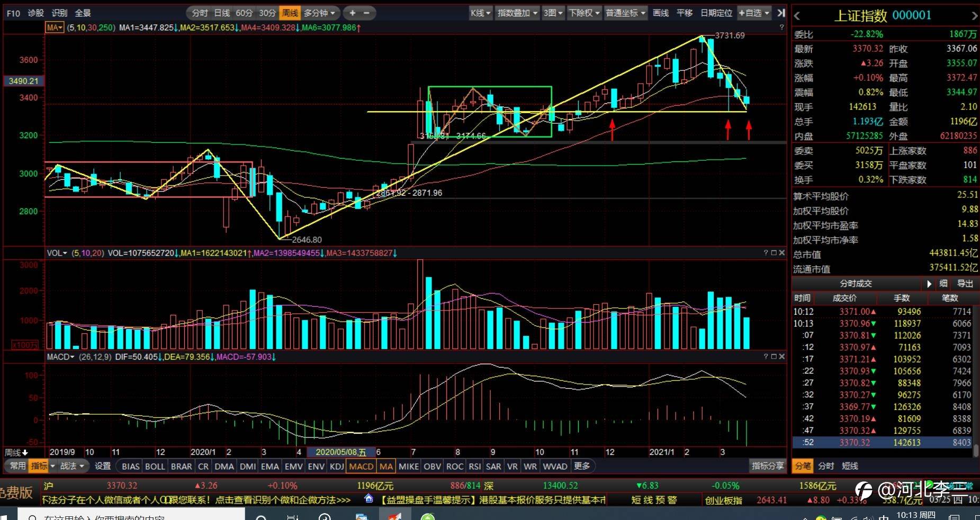
Task: Click the play arrow beside 分时成交
Action: point(929,284)
